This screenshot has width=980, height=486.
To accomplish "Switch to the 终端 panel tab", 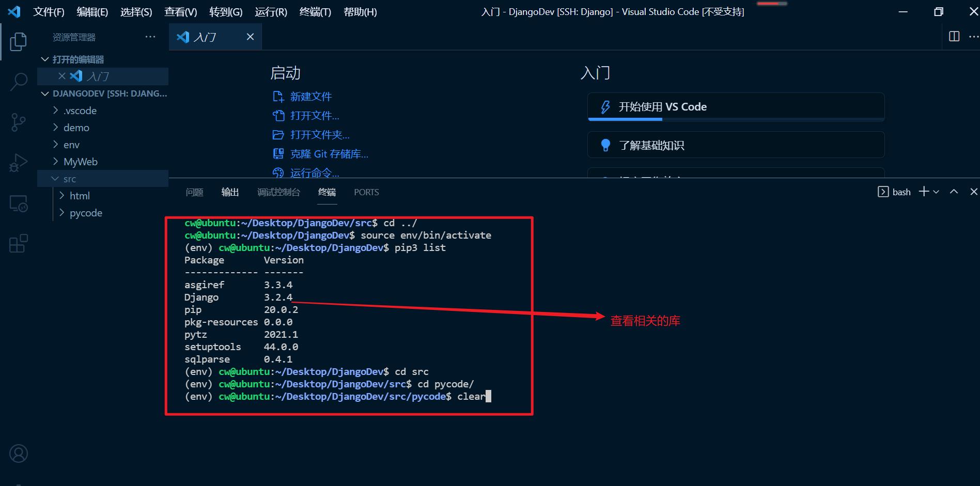I will 327,192.
